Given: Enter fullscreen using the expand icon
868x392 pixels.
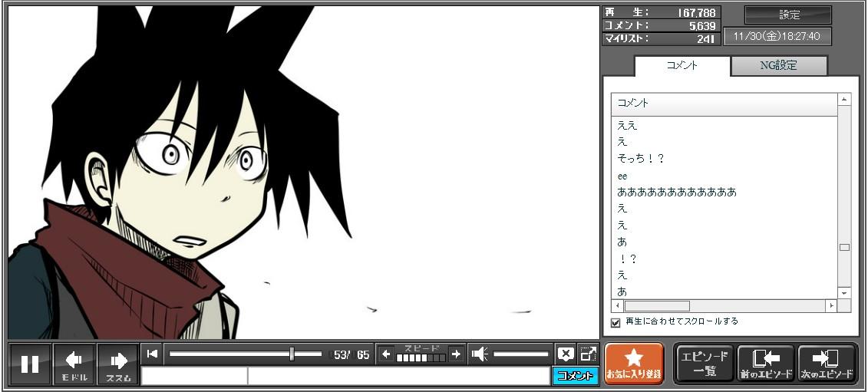Looking at the screenshot, I should [589, 354].
